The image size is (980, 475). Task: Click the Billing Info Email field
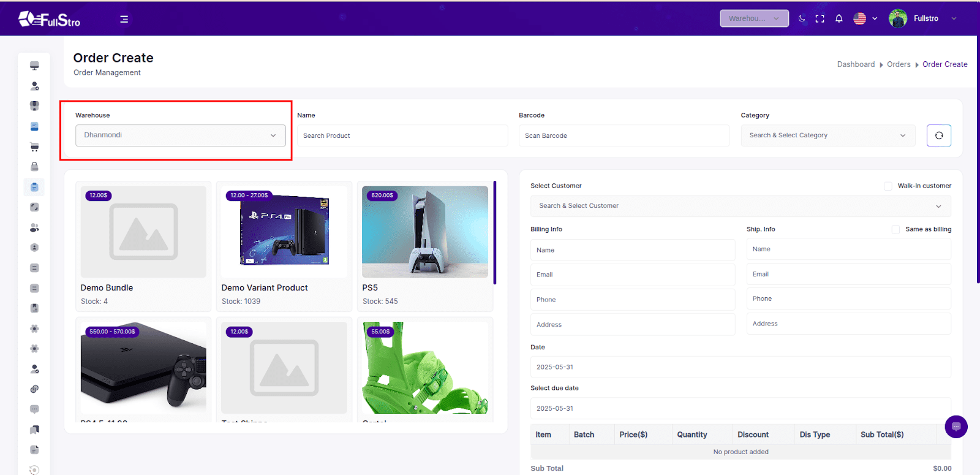click(633, 275)
